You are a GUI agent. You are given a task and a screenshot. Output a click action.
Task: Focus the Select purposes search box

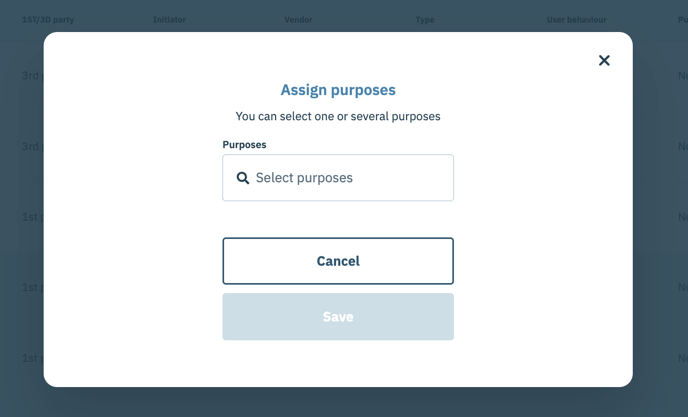coord(338,178)
